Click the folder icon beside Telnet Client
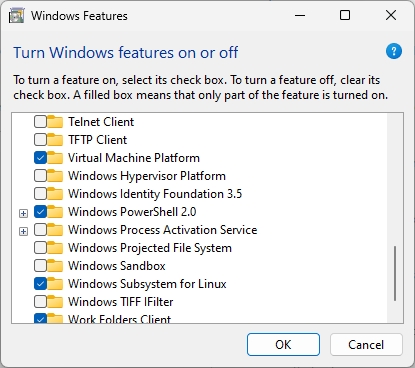The image size is (415, 368). 55,122
